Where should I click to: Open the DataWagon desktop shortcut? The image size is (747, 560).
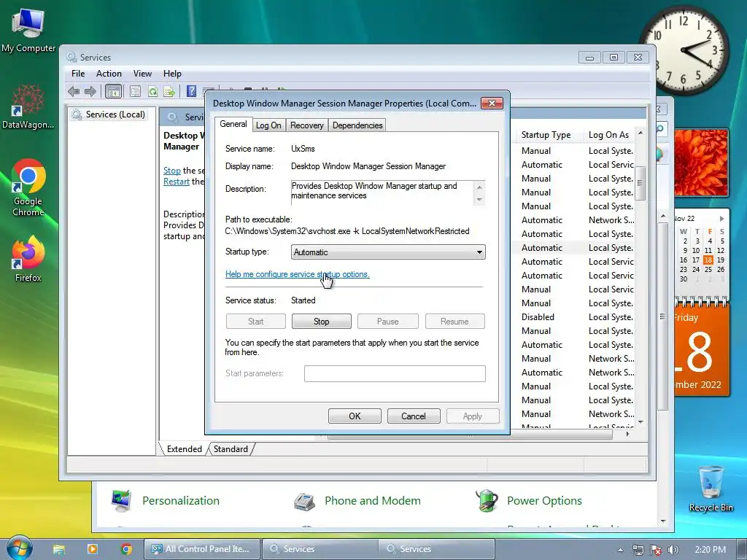tap(28, 107)
